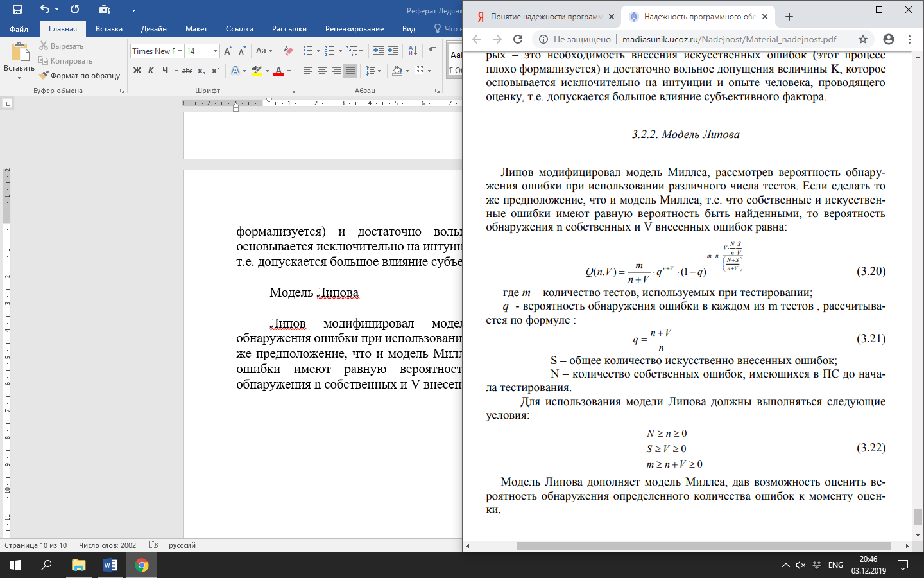924x578 pixels.
Task: Align text left
Action: pyautogui.click(x=308, y=71)
